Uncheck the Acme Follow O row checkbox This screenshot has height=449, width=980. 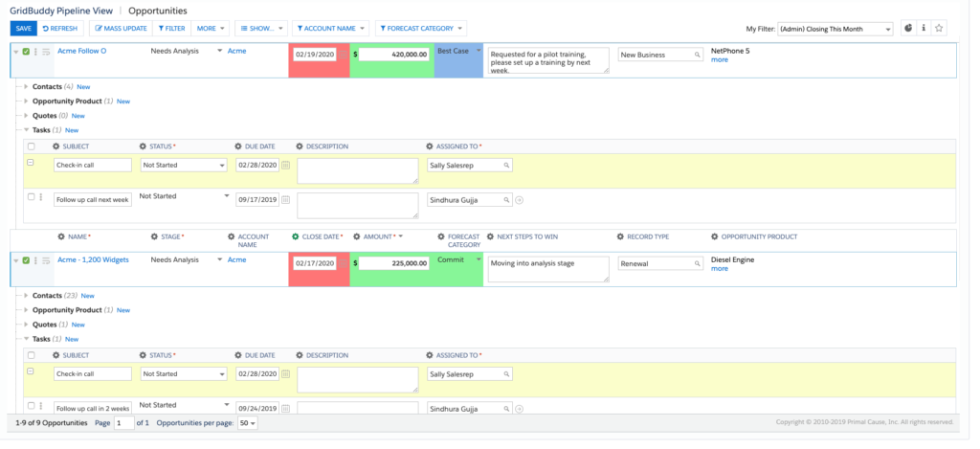coord(26,52)
